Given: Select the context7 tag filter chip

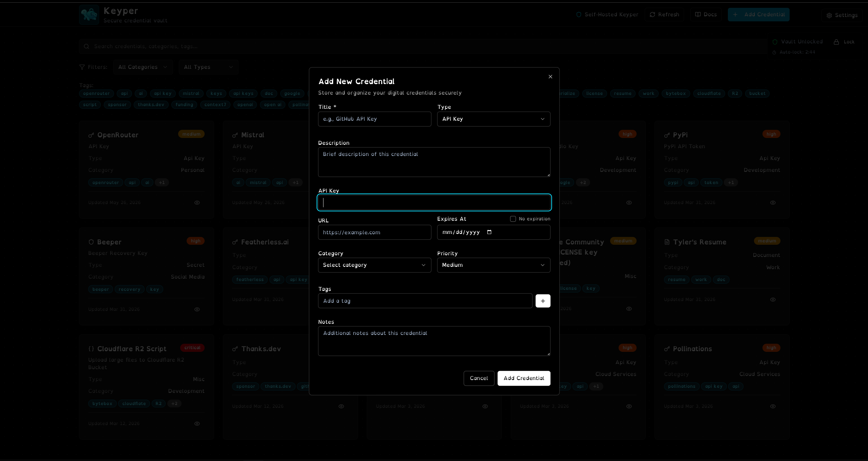Looking at the screenshot, I should click(215, 105).
